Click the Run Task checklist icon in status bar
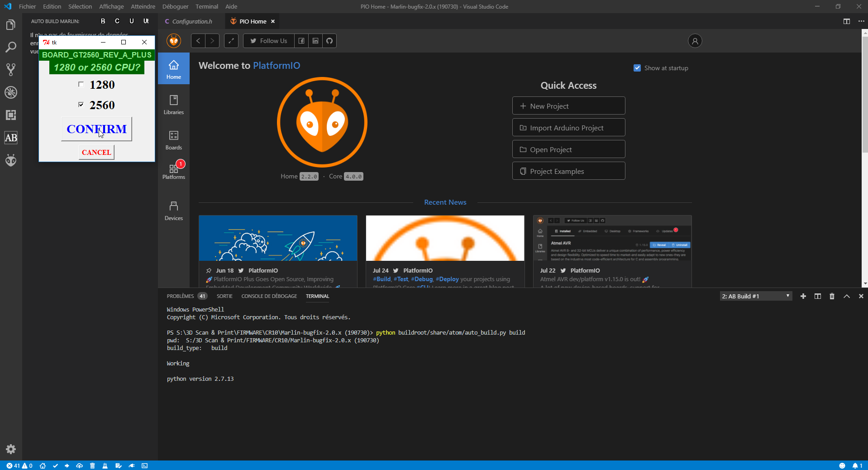 click(119, 465)
